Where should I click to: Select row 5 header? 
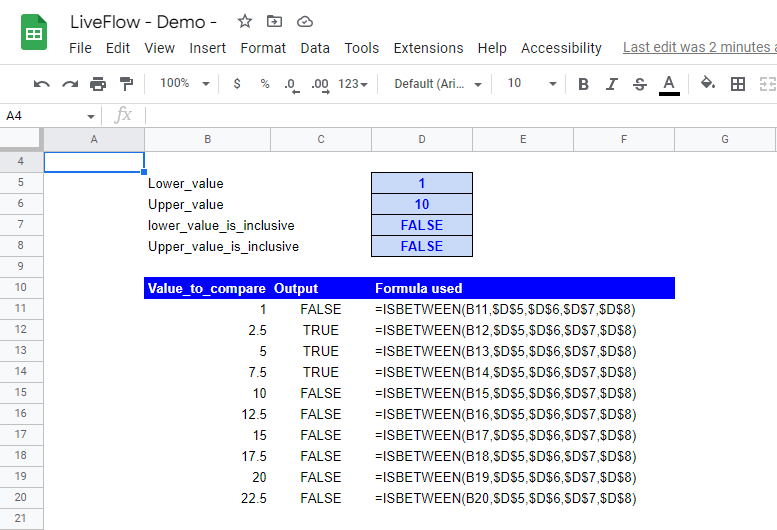click(x=21, y=182)
